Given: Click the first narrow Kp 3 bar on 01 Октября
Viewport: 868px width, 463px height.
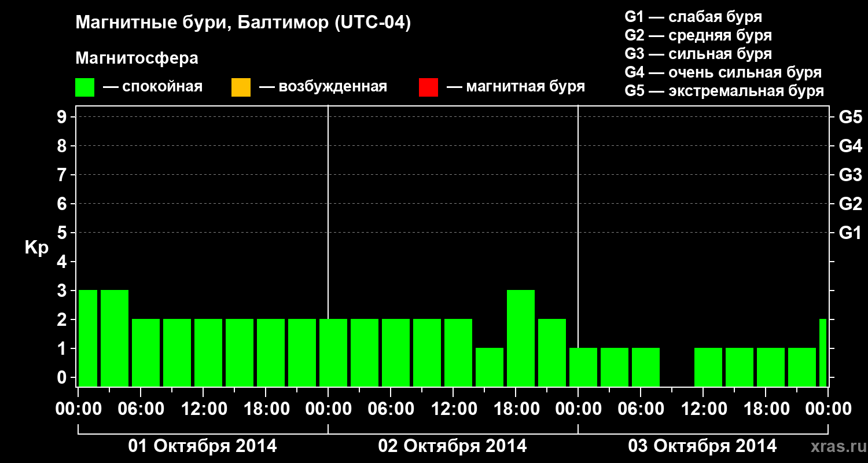Looking at the screenshot, I should point(88,338).
